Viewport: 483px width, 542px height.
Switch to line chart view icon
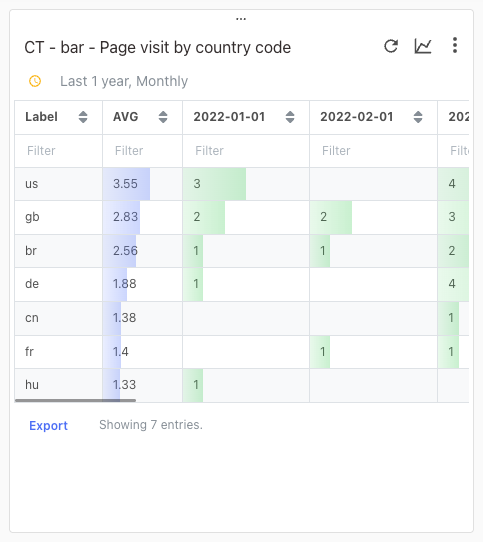pyautogui.click(x=423, y=46)
